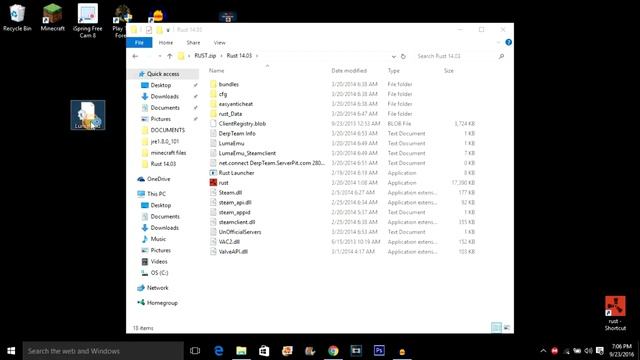
Task: Open minecraft files folder in sidebar
Action: click(x=168, y=153)
